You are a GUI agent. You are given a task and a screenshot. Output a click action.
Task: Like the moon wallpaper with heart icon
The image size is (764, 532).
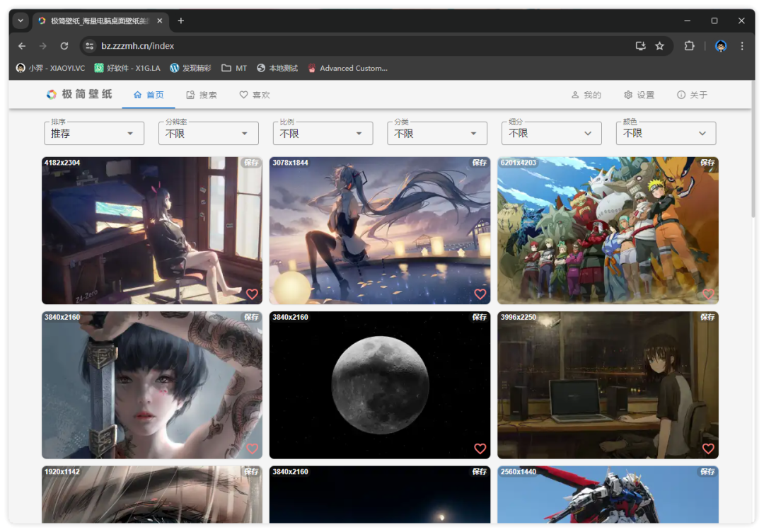click(x=480, y=449)
